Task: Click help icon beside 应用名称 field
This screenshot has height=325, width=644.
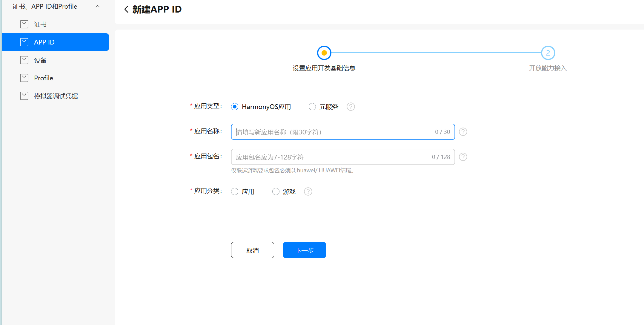Action: 463,132
